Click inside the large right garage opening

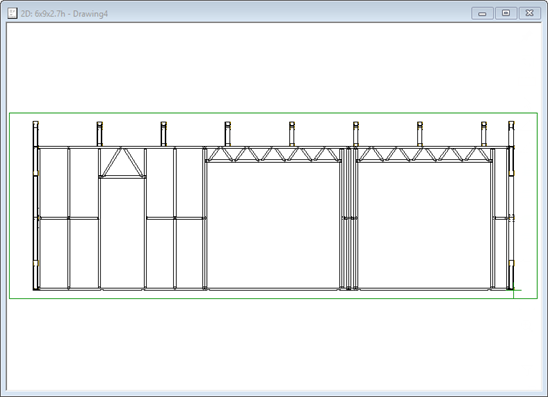pyautogui.click(x=425, y=225)
